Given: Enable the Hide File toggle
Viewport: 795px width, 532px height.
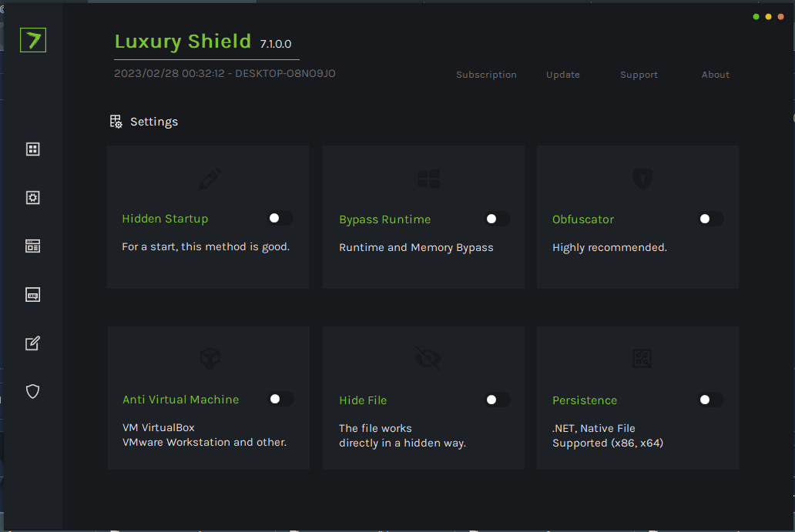Looking at the screenshot, I should [x=498, y=400].
